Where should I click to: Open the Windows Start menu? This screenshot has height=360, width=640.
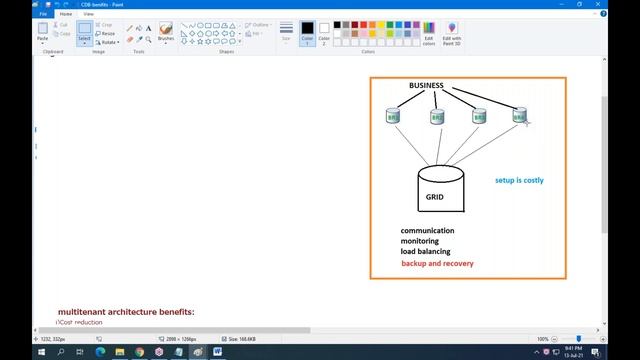(42, 352)
